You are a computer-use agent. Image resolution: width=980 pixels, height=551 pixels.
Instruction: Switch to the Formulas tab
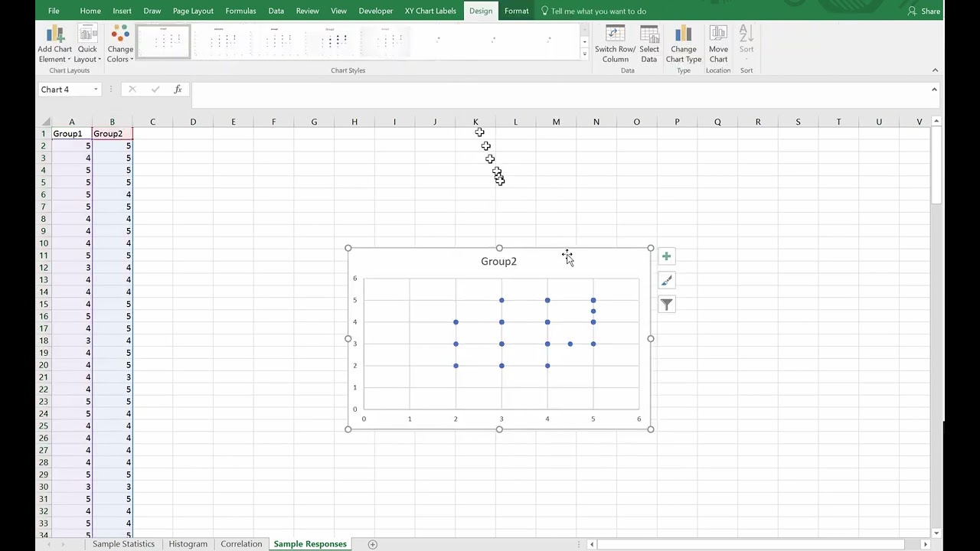(x=240, y=11)
